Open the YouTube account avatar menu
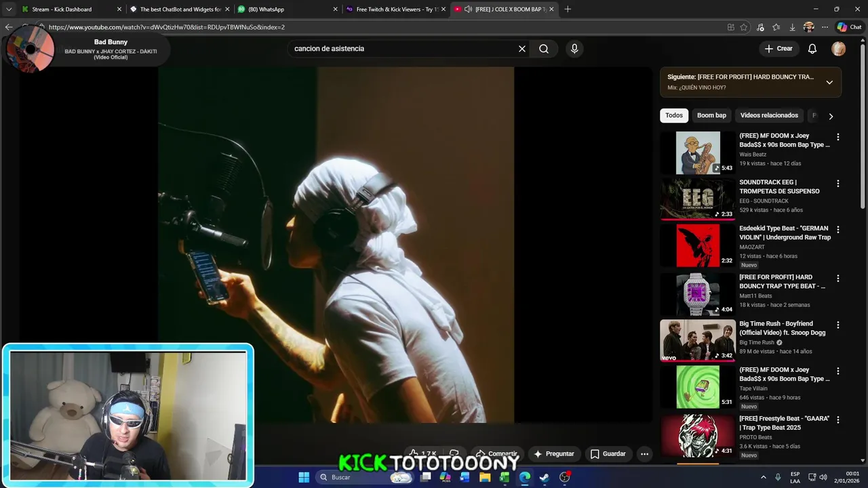 pyautogui.click(x=839, y=49)
